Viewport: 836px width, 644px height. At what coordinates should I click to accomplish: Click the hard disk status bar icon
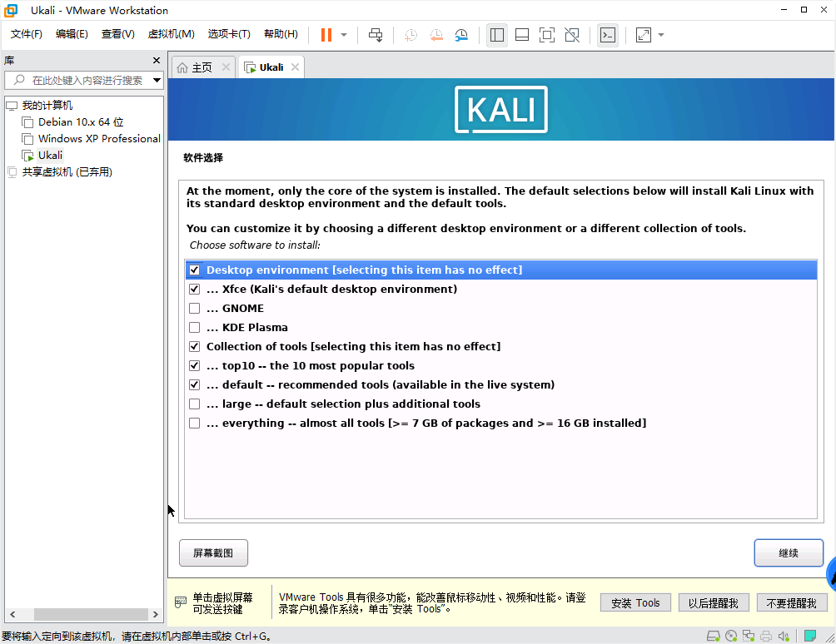[714, 636]
